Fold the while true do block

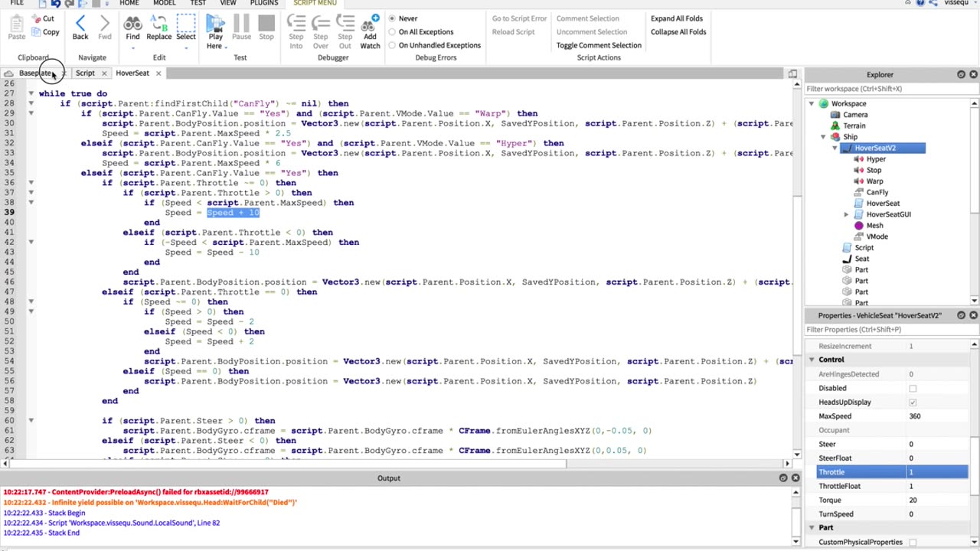(x=31, y=93)
